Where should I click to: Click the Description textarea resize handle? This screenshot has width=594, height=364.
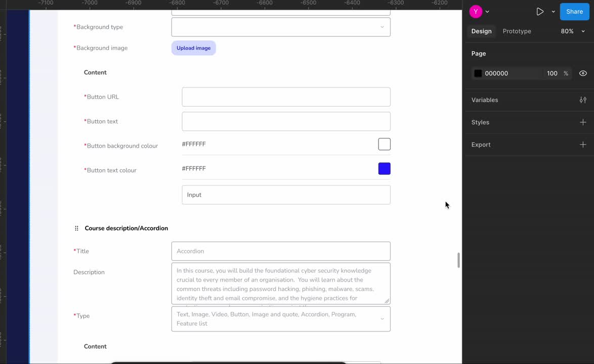coord(387,301)
